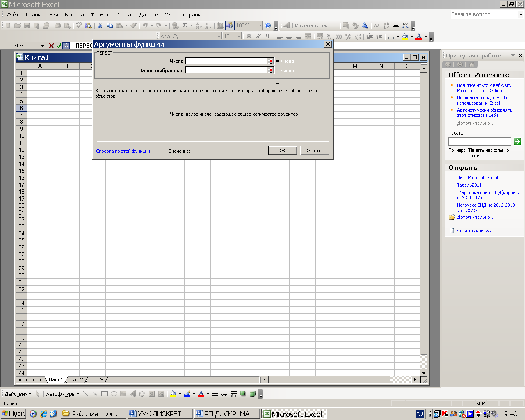Click the fx Insert Function button
525x420 pixels.
pyautogui.click(x=66, y=46)
